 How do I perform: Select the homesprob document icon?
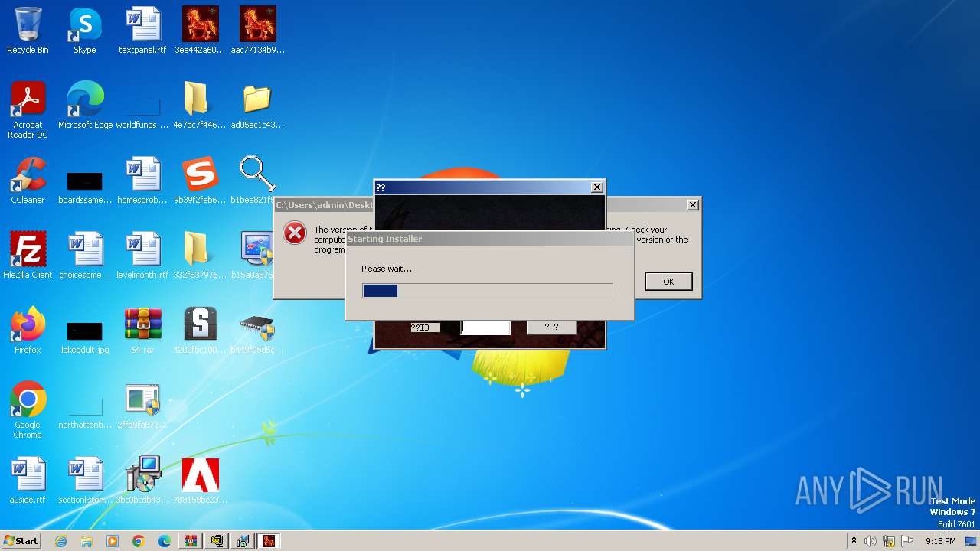(x=142, y=181)
